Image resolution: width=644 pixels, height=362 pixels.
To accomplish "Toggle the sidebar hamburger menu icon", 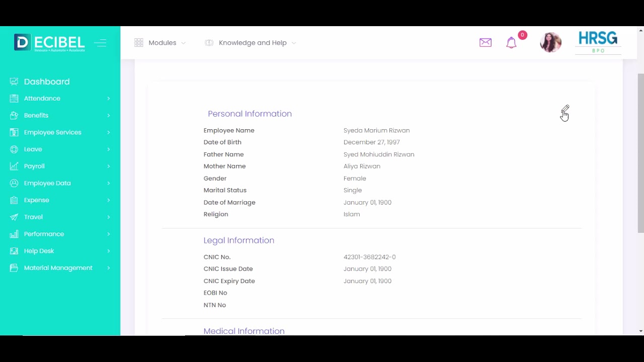I will tap(100, 43).
